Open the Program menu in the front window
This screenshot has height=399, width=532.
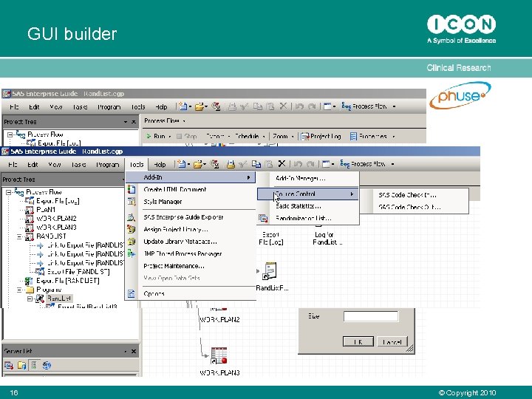pos(108,165)
